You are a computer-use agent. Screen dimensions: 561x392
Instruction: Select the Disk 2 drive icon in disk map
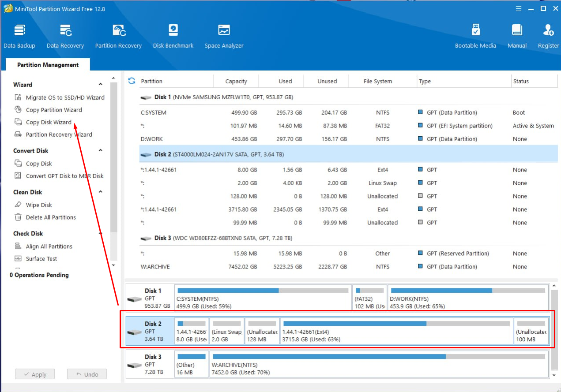(x=134, y=332)
